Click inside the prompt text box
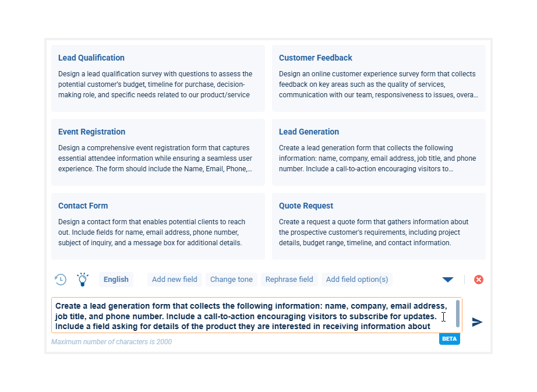This screenshot has width=537, height=392. (x=250, y=316)
